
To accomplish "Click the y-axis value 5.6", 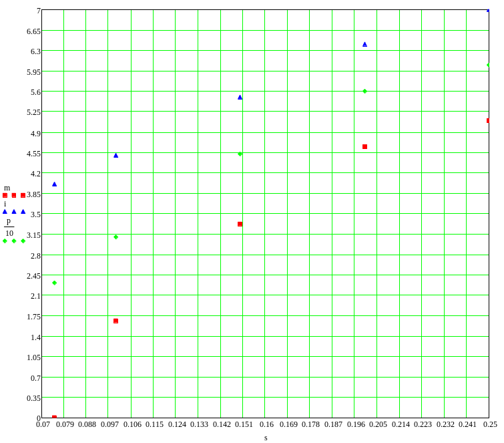I will (x=35, y=92).
